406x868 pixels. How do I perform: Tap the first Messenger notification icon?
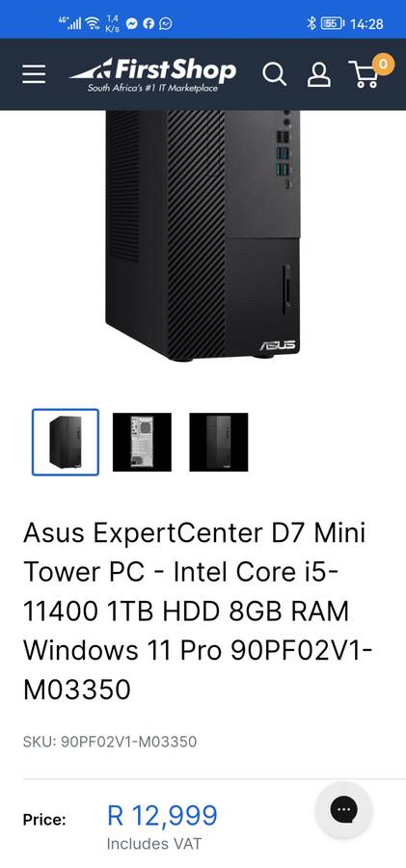click(x=132, y=24)
